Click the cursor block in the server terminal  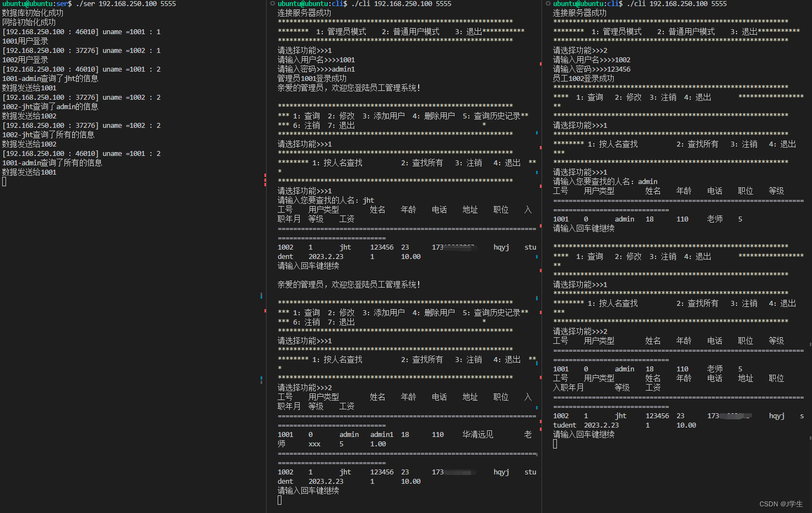[4, 182]
